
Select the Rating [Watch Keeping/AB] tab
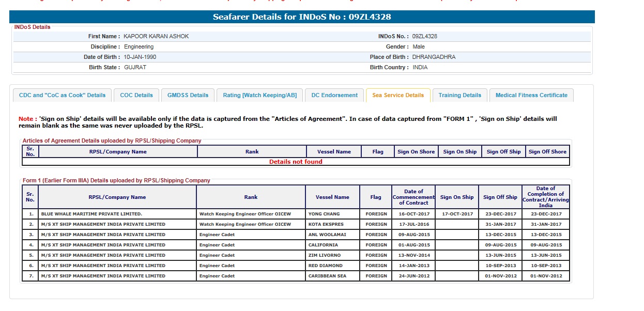(259, 95)
